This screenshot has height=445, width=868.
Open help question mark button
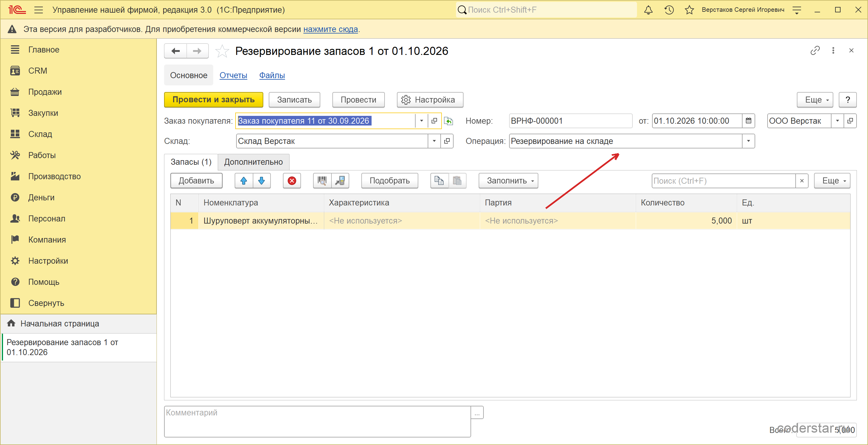tap(847, 100)
